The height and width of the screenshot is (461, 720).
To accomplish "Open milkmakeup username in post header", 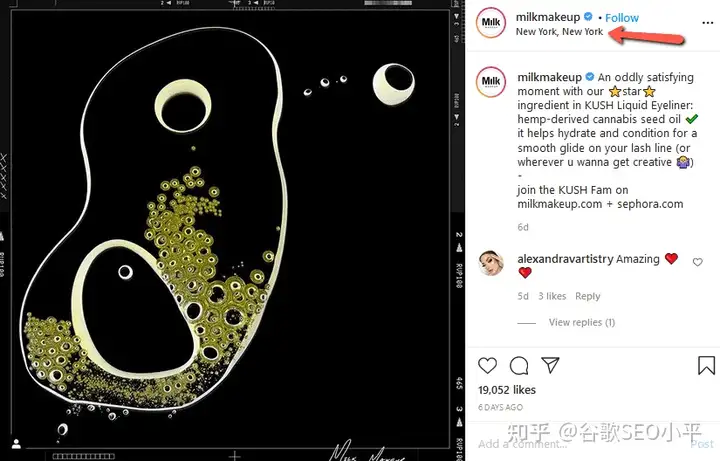I will (x=548, y=17).
